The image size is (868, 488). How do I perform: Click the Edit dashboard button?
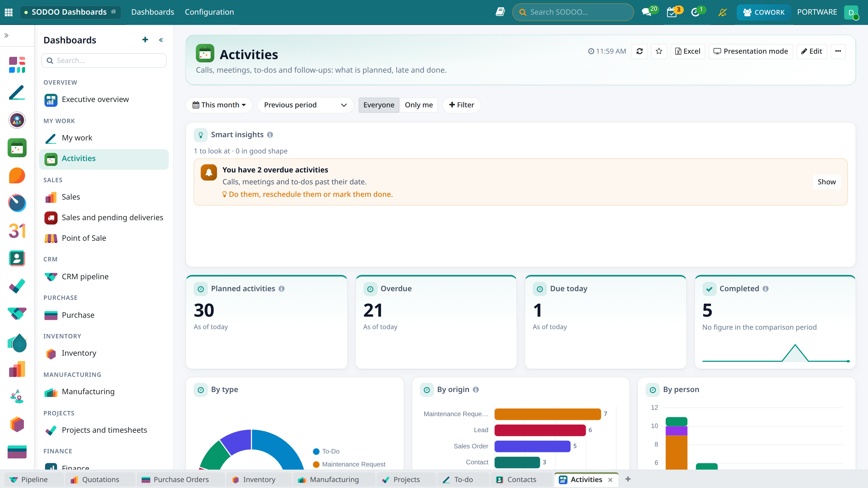click(811, 51)
